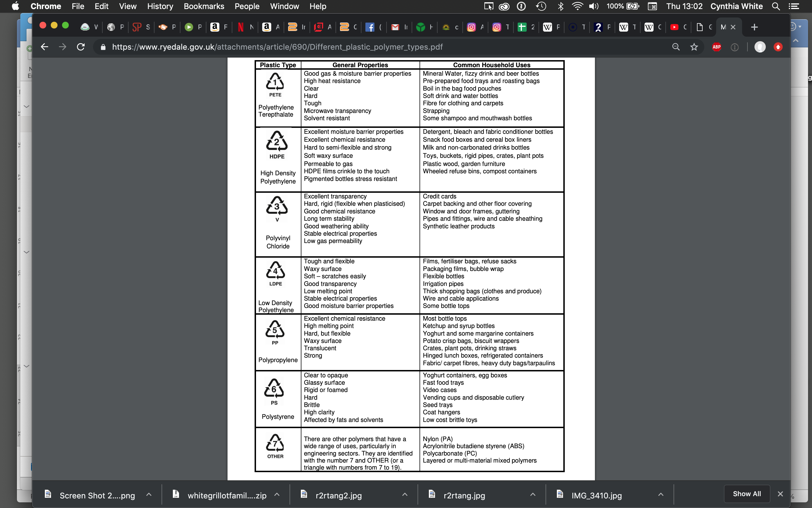Viewport: 812px width, 508px height.
Task: Expand options for whitegrillotfamil zip download
Action: tap(277, 494)
